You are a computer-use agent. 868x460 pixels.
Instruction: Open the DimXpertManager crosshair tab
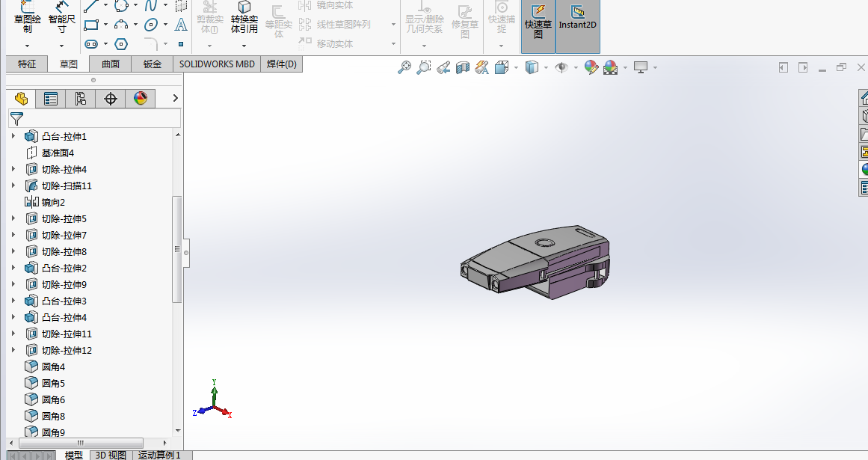[x=111, y=99]
